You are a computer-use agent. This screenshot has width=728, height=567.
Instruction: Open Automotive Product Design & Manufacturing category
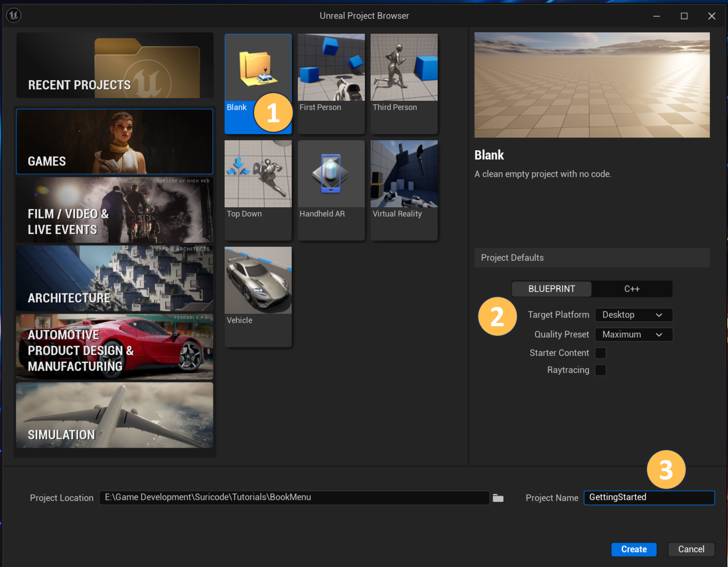[115, 347]
